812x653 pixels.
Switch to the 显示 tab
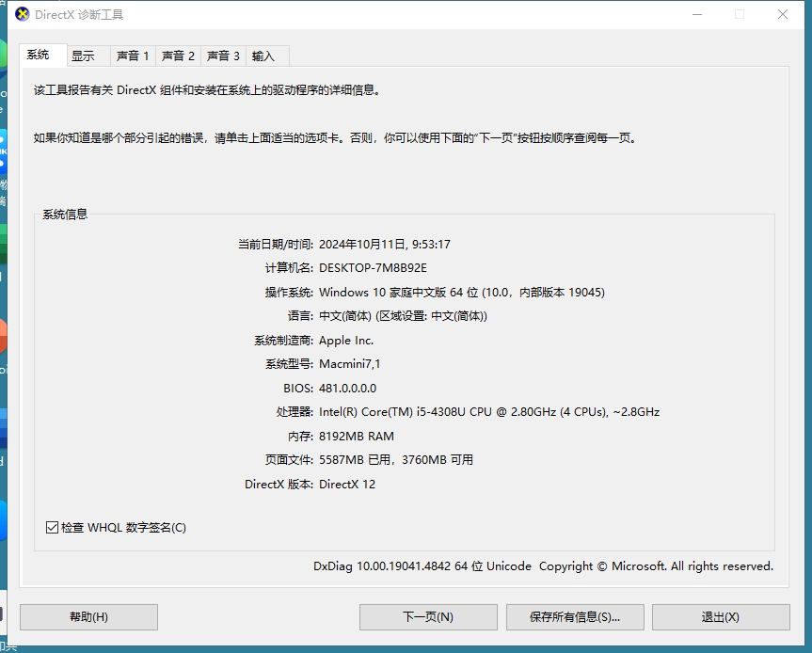pos(88,56)
